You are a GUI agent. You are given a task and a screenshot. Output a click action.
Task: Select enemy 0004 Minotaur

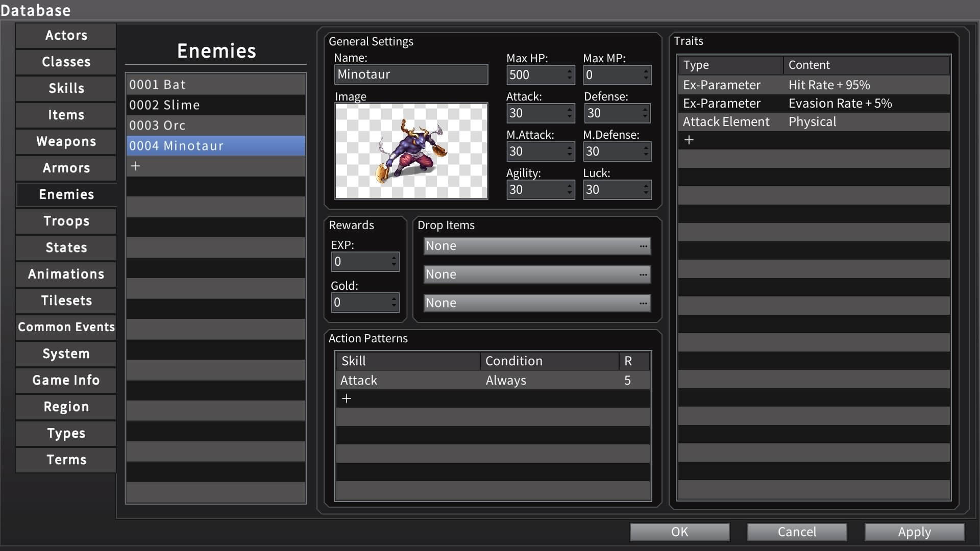pyautogui.click(x=216, y=146)
